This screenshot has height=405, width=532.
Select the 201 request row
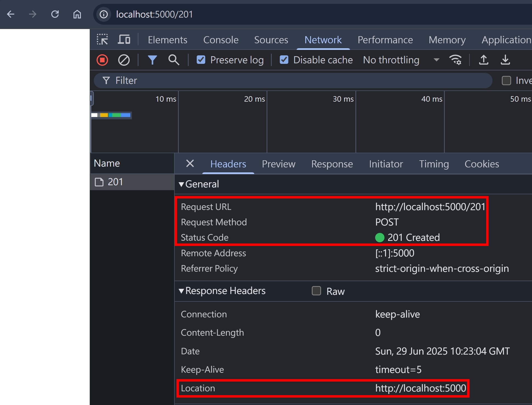coord(132,182)
